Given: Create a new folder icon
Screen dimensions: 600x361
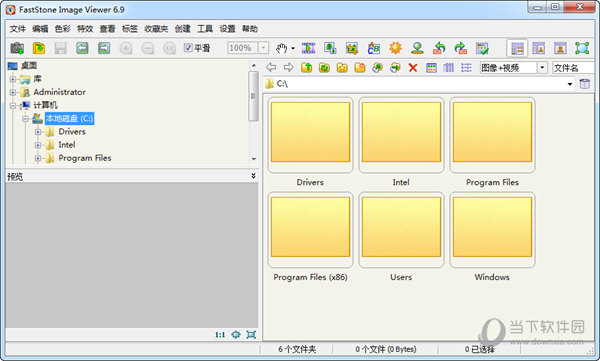Looking at the screenshot, I should 360,68.
